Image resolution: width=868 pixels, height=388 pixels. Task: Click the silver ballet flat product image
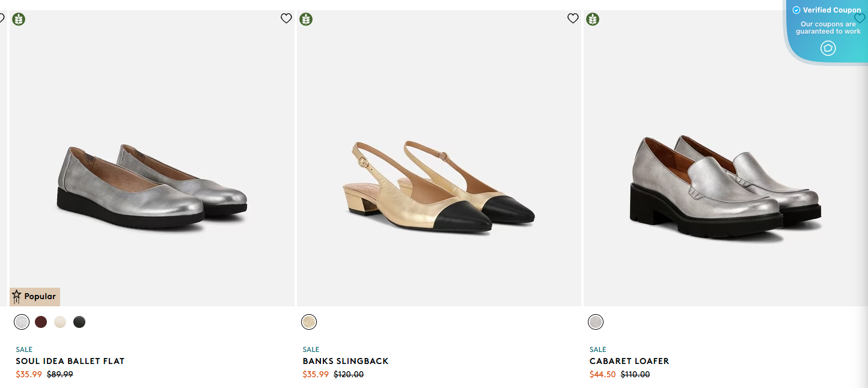pos(152,186)
